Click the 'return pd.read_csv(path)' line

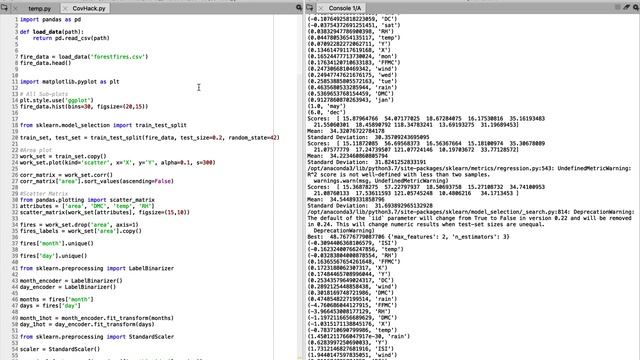pos(71,38)
